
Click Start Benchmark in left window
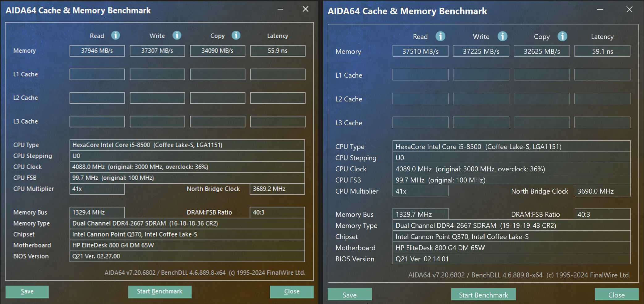[x=160, y=292]
